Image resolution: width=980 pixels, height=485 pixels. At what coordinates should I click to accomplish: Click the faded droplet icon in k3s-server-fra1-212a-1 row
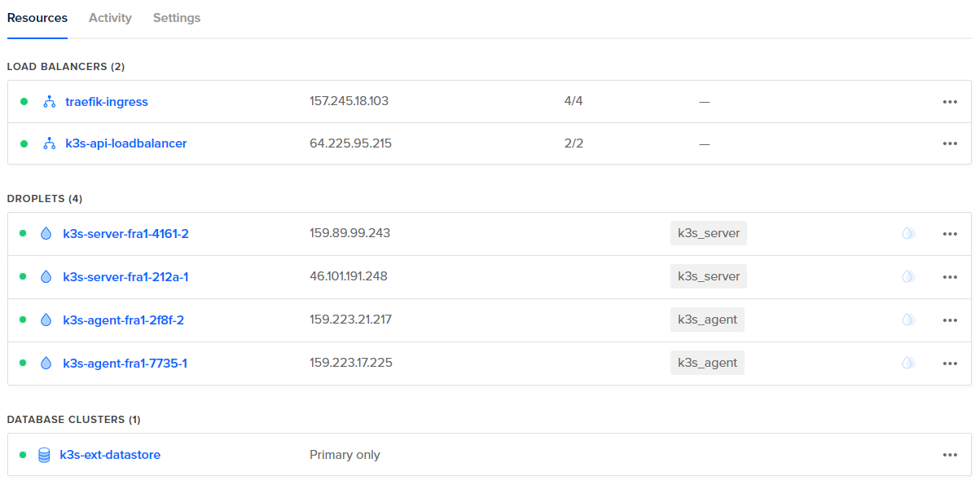907,276
